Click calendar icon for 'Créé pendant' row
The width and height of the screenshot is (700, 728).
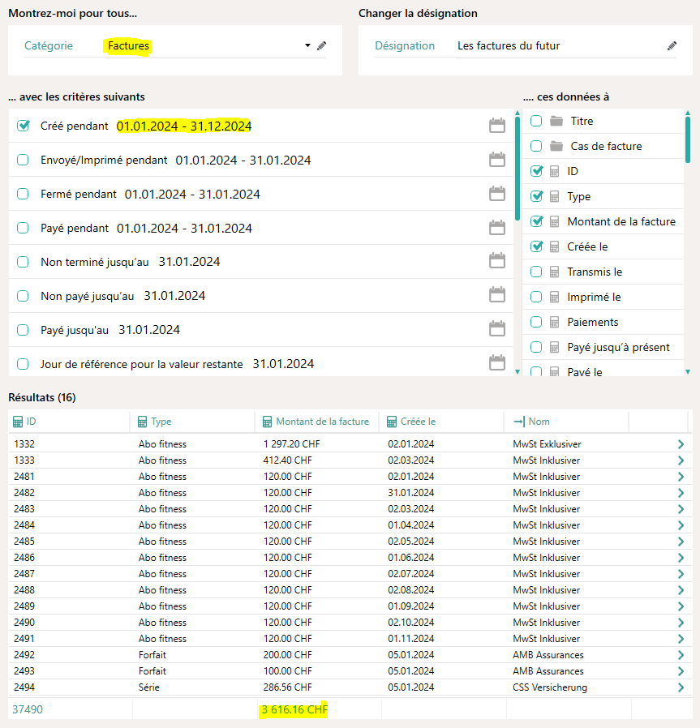pyautogui.click(x=497, y=126)
